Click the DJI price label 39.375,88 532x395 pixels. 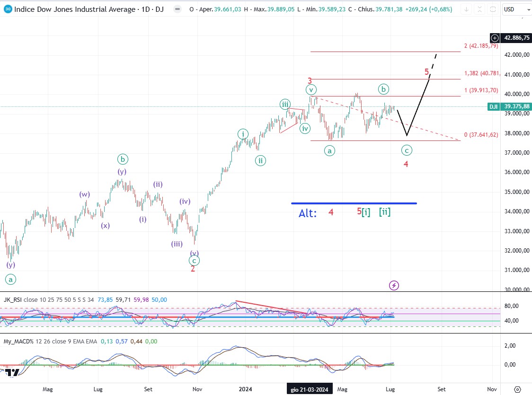point(509,106)
